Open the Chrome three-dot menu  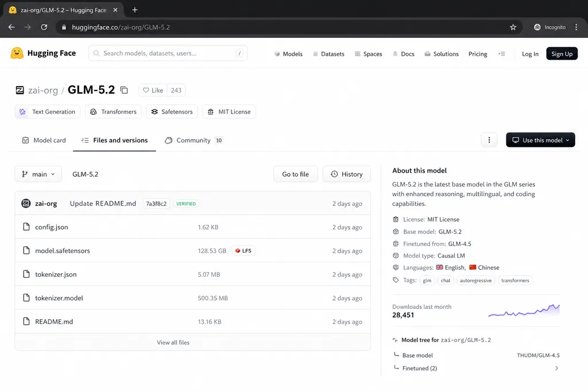(577, 27)
